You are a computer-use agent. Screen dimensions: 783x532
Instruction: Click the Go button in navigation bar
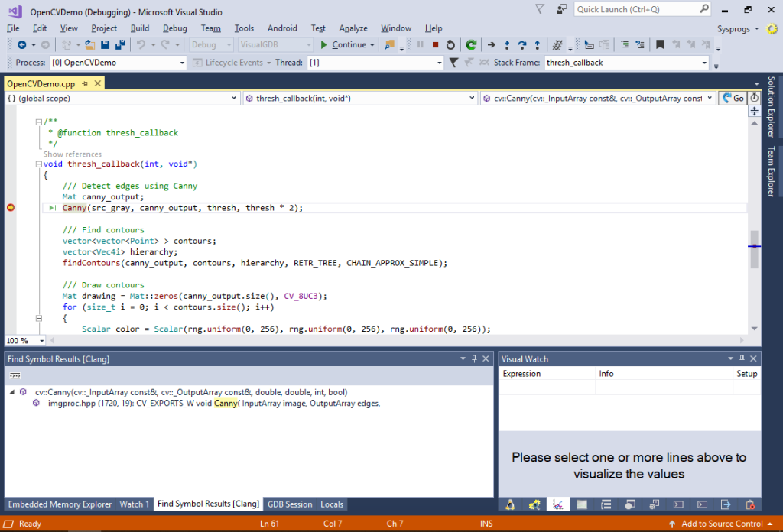click(x=733, y=99)
